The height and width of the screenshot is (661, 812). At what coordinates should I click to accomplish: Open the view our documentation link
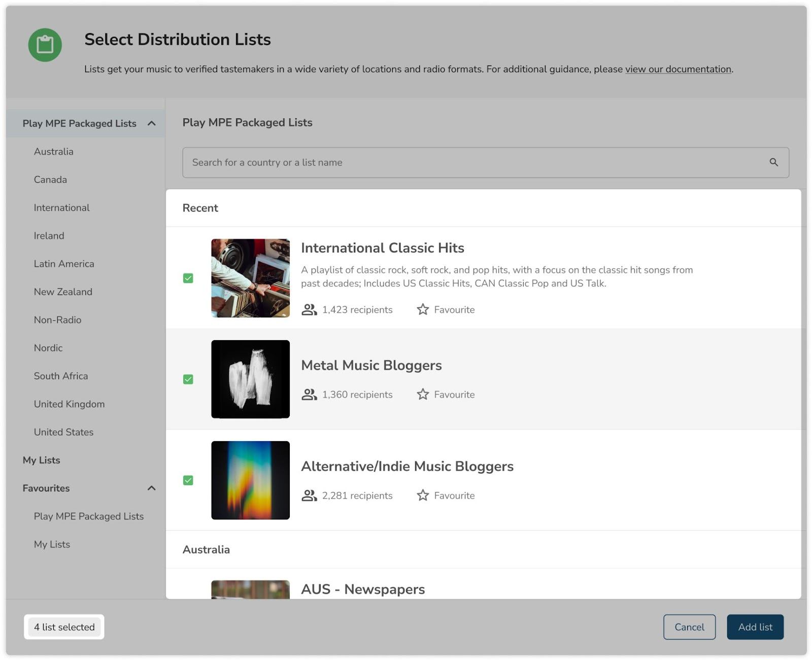coord(678,69)
